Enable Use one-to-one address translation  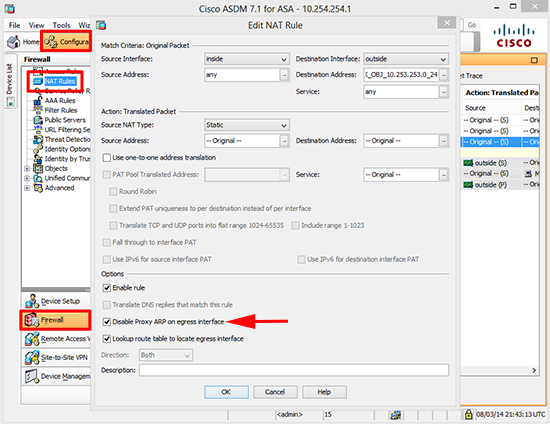click(x=107, y=157)
